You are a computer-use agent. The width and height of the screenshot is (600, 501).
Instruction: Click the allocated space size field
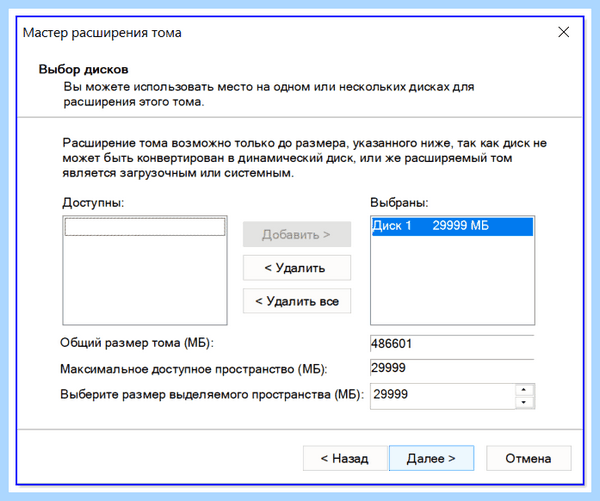[443, 396]
